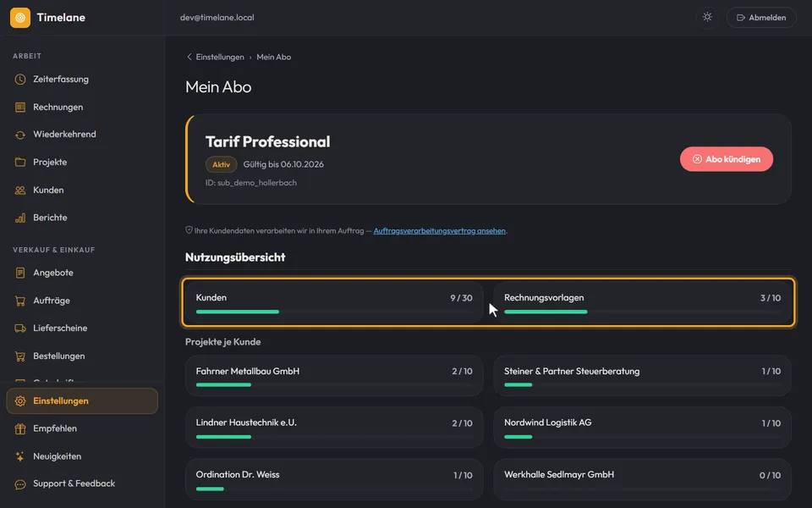Image resolution: width=812 pixels, height=508 pixels.
Task: Click the 'Tarif Professional' heading
Action: pyautogui.click(x=268, y=141)
